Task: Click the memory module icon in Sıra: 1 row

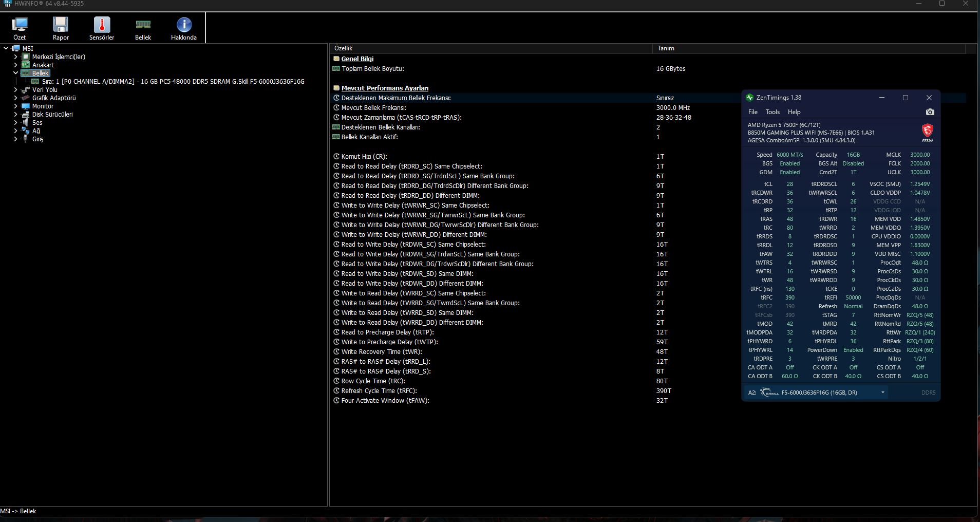Action: tap(35, 81)
